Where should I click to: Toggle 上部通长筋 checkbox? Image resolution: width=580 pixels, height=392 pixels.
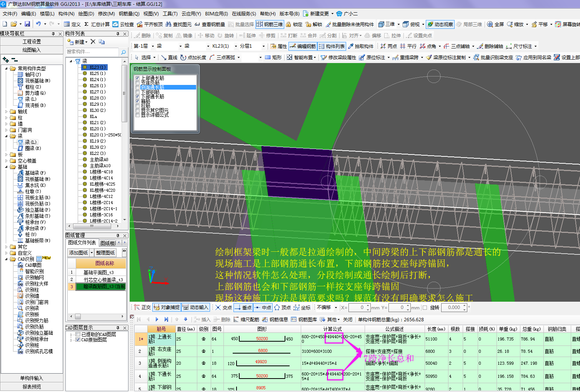coord(137,78)
